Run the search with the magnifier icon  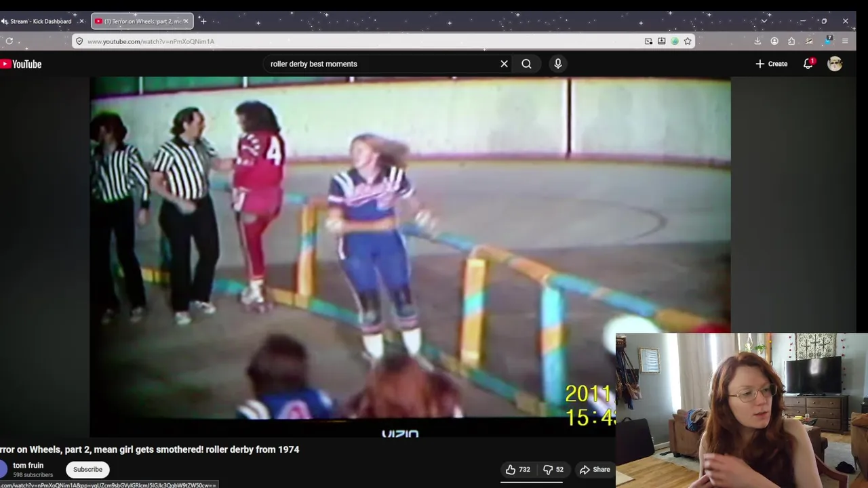(526, 64)
